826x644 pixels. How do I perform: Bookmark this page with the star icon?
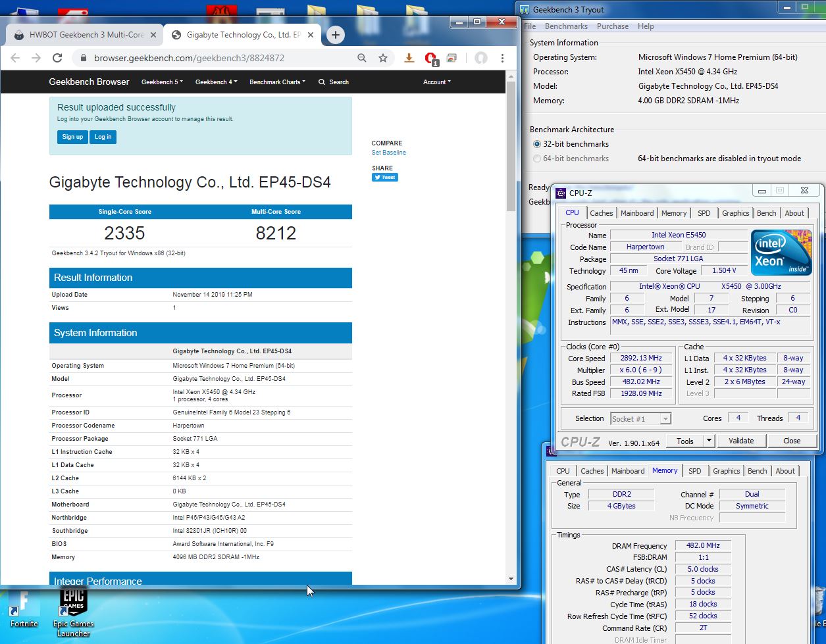(383, 58)
